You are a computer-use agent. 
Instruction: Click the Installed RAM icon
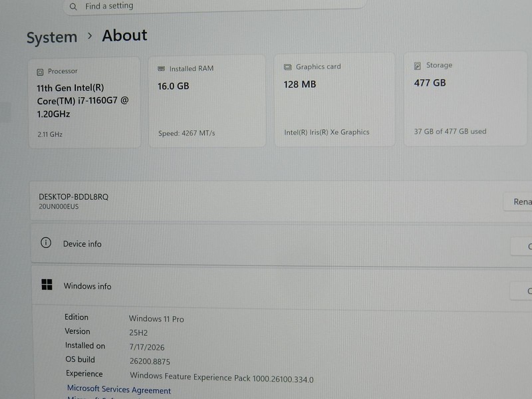pos(161,69)
